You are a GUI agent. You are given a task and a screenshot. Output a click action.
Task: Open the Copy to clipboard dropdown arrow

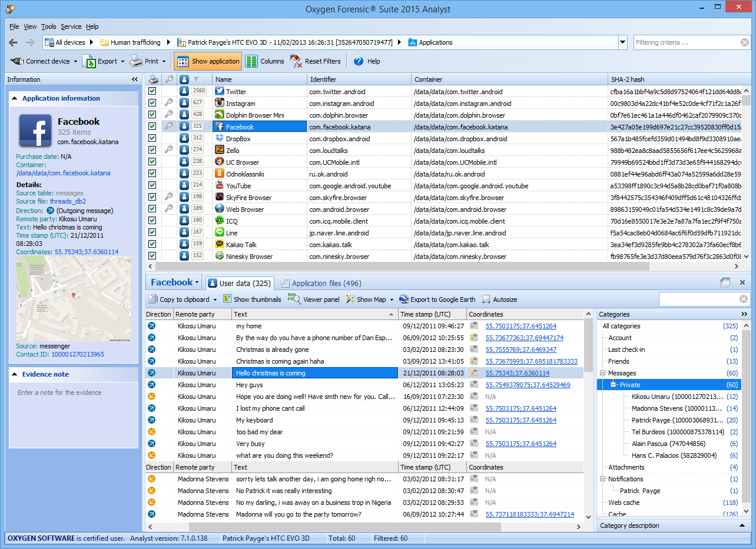coord(215,300)
